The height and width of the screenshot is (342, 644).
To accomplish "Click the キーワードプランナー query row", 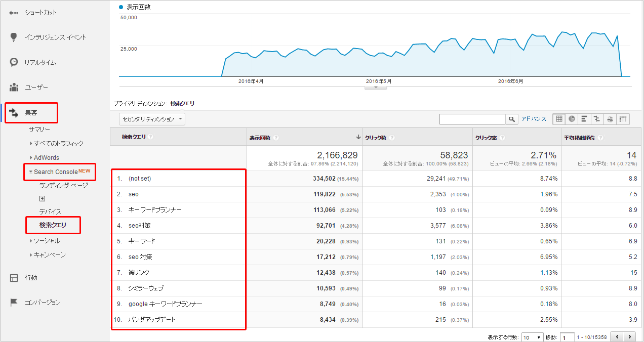I will tap(155, 210).
